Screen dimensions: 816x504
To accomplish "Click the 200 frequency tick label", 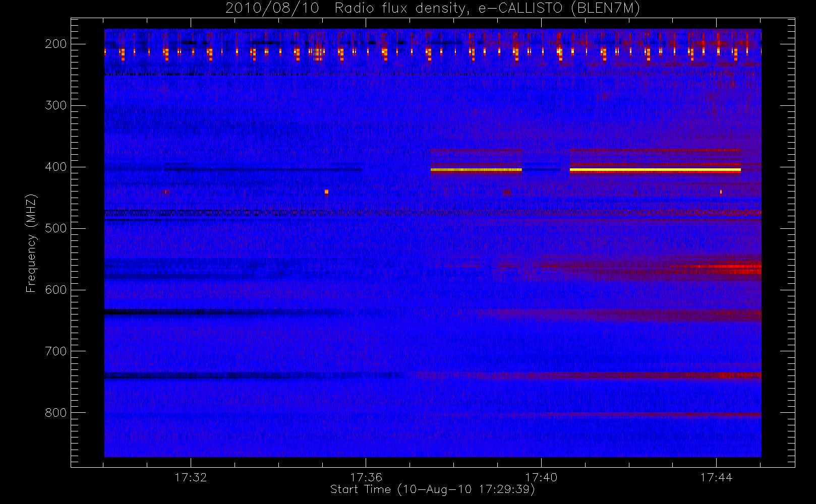I will (x=55, y=44).
